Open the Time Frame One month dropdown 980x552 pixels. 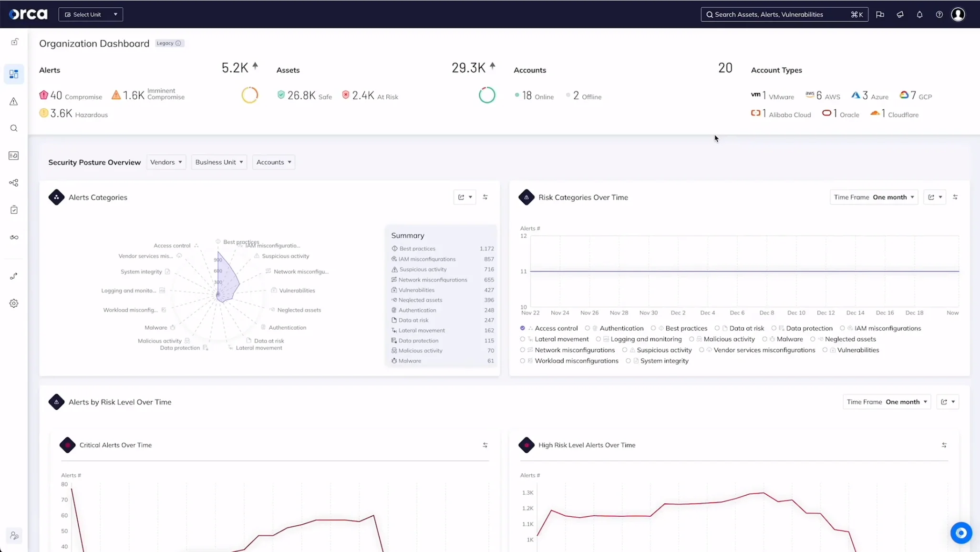[874, 197]
